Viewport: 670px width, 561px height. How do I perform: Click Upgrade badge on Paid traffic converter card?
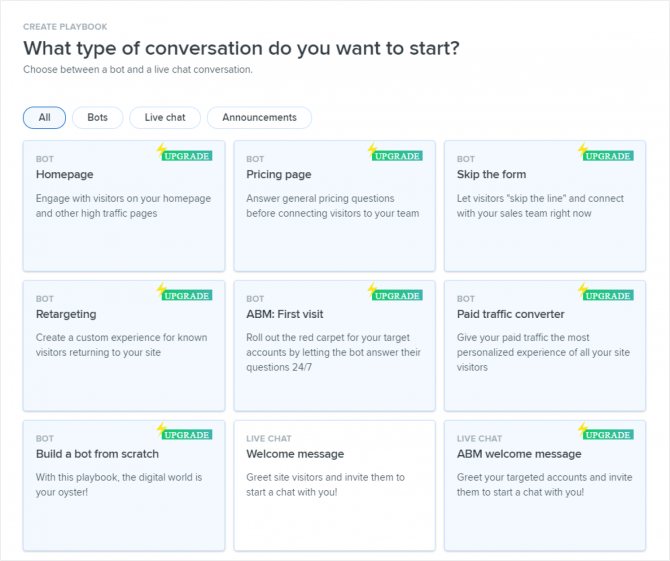click(x=608, y=296)
